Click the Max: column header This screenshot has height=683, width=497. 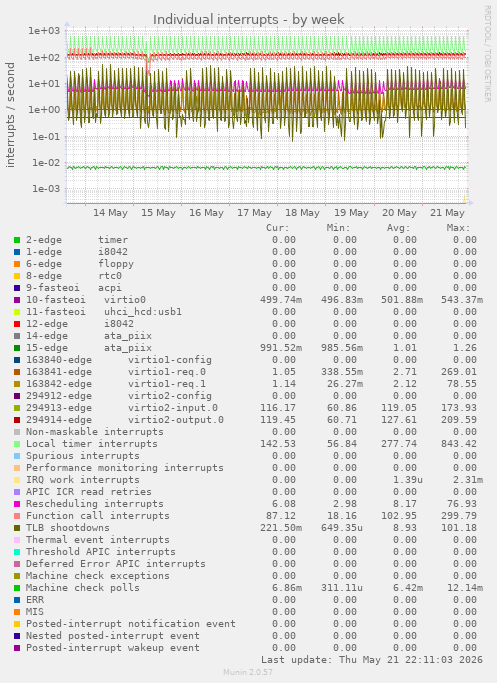point(458,228)
